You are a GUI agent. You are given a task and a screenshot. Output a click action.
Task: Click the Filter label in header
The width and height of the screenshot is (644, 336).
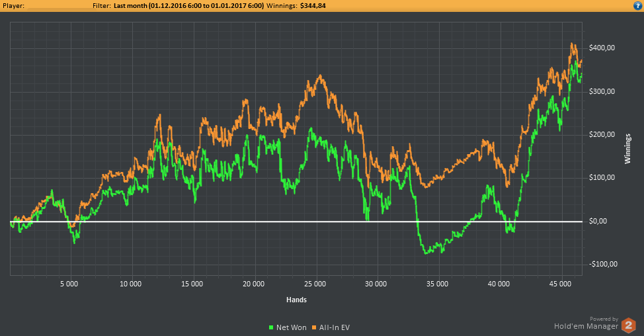101,6
